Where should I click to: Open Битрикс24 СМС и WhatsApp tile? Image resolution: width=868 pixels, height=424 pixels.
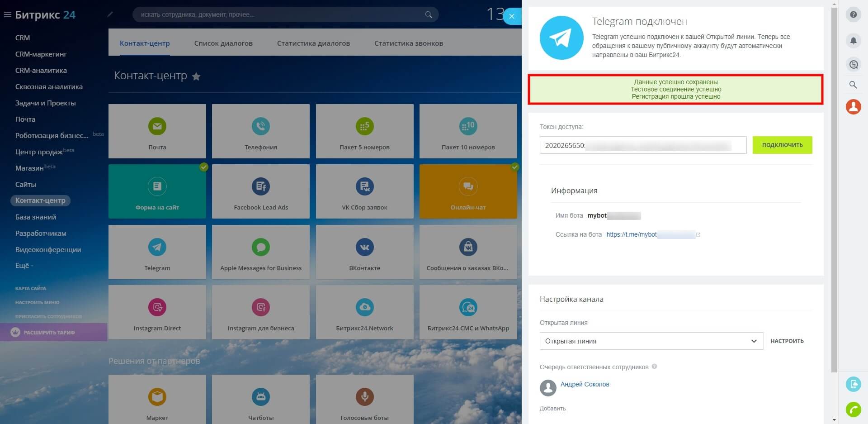point(468,312)
